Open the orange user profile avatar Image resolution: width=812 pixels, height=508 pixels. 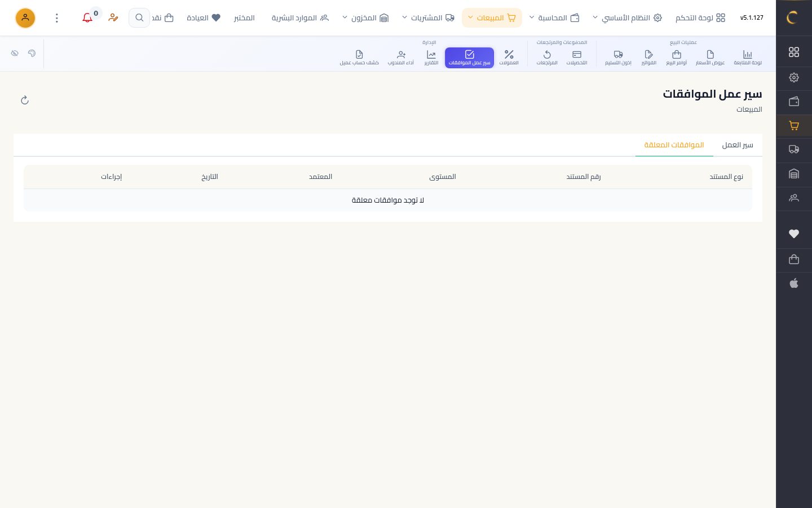click(25, 18)
